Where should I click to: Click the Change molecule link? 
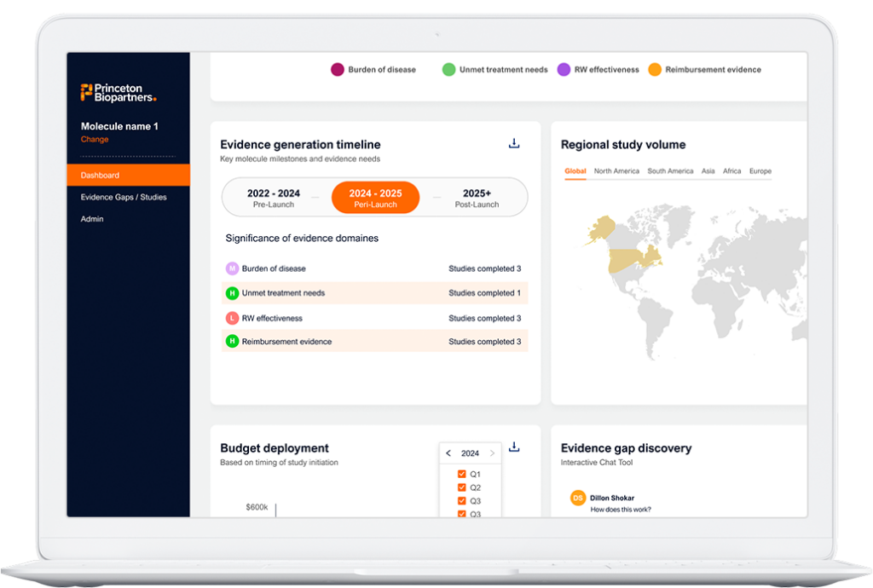(x=94, y=139)
